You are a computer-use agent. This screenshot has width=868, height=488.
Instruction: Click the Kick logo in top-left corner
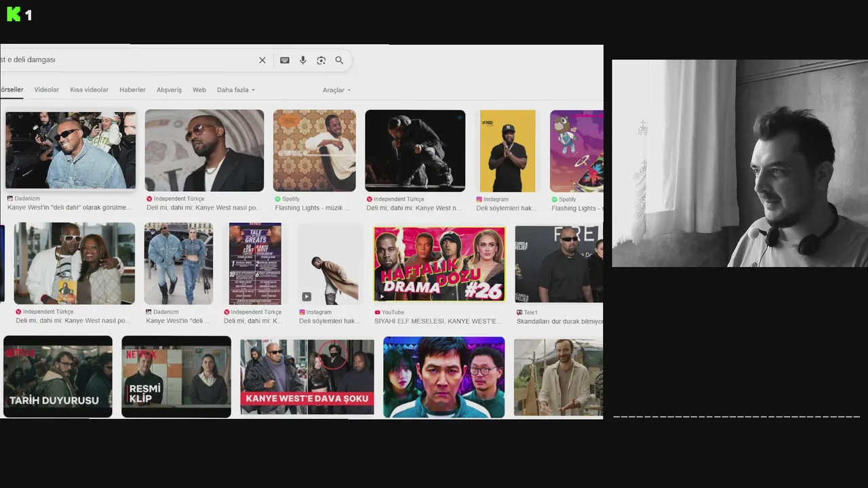pos(14,14)
